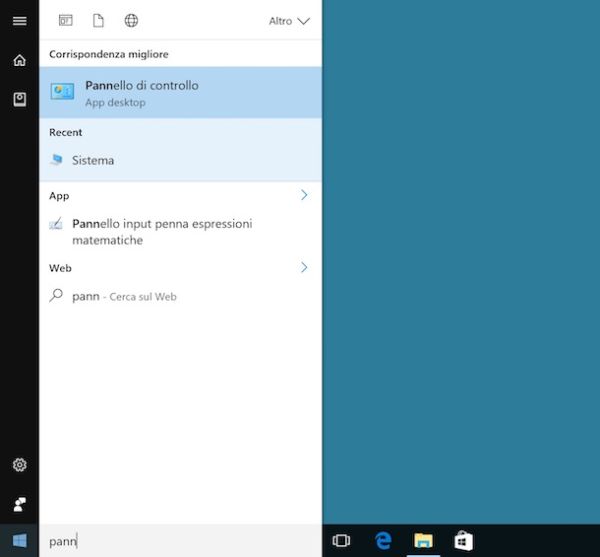
Task: Filter results by Documents icon
Action: [x=98, y=20]
